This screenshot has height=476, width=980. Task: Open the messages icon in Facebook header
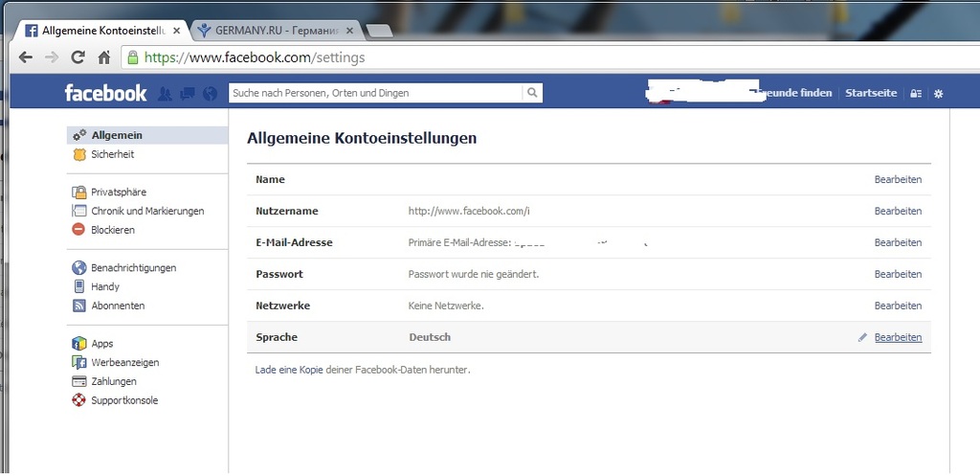click(187, 94)
